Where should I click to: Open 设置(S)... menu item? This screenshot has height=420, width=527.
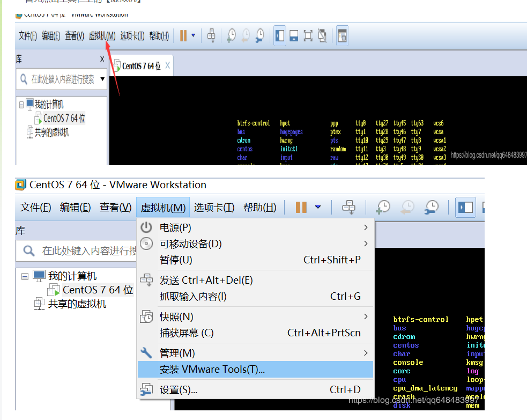pyautogui.click(x=255, y=390)
